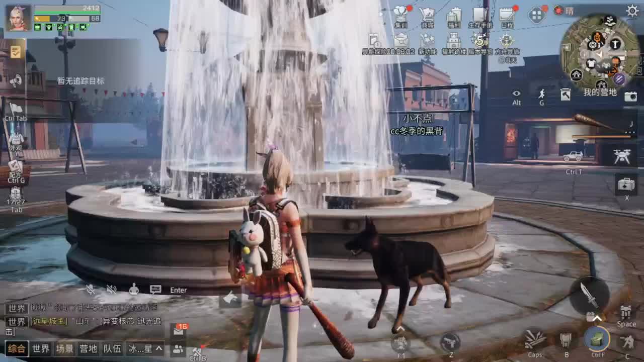This screenshot has width=644, height=362.
Task: Open the player avatar portrait
Action: pos(19,18)
